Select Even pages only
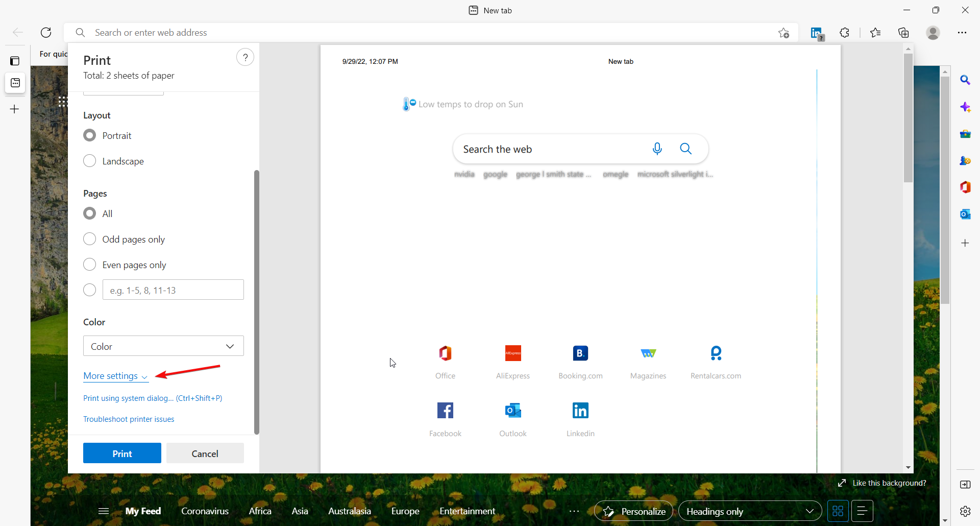Viewport: 980px width, 526px height. 89,264
